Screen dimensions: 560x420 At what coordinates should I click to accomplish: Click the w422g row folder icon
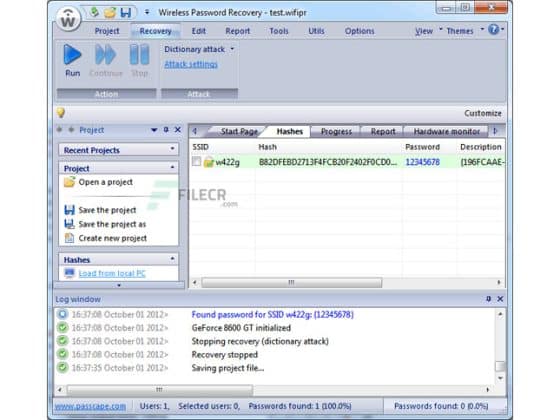(209, 162)
